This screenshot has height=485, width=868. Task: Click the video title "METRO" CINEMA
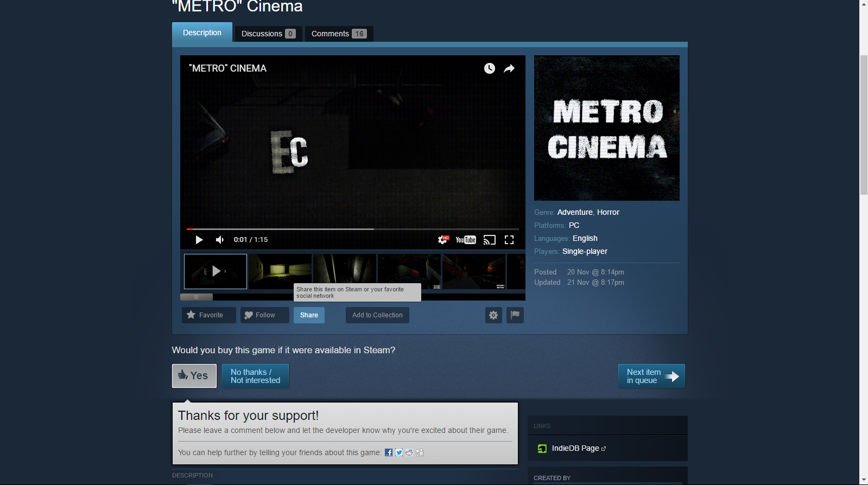tap(228, 68)
